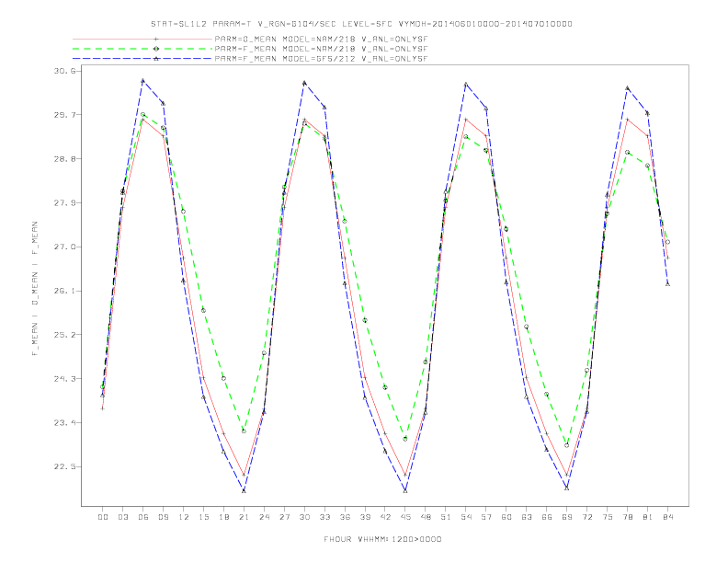Click the 29.7 y-axis tick label
This screenshot has width=728, height=563.
pos(65,115)
